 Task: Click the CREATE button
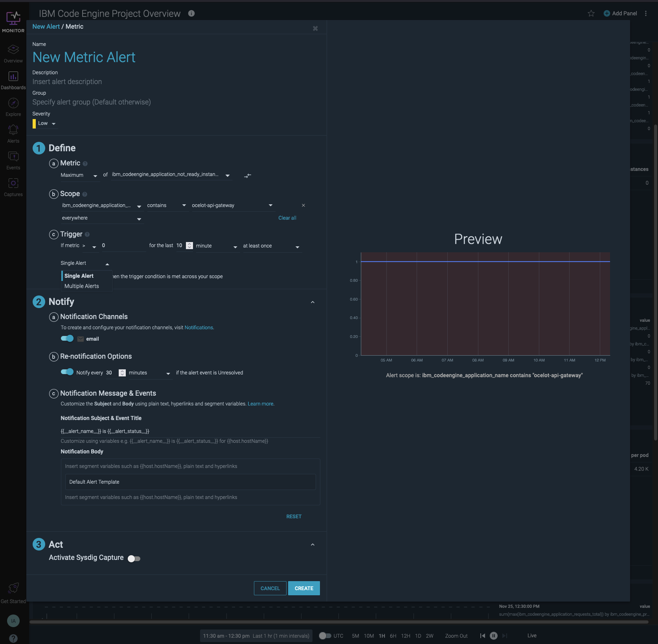point(304,588)
